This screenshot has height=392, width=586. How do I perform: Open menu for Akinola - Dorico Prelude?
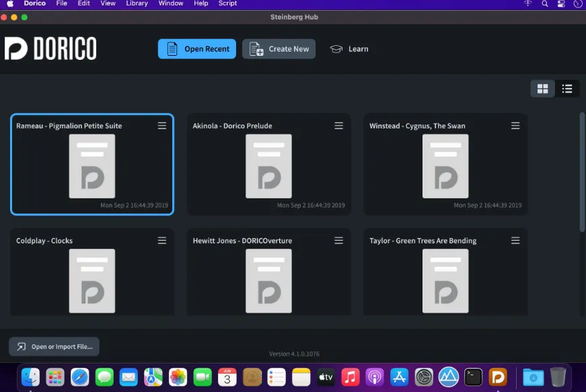(x=338, y=126)
